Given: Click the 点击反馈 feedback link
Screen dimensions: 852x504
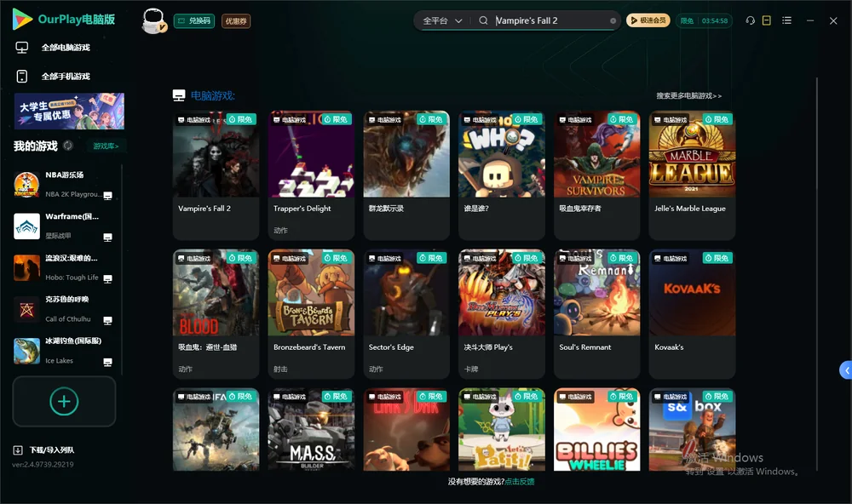Looking at the screenshot, I should pos(520,482).
